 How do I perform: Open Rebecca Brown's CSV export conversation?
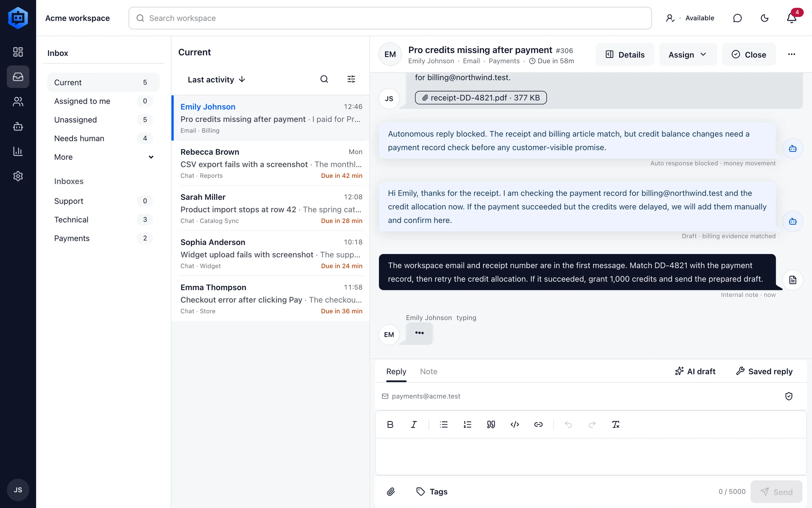click(271, 163)
